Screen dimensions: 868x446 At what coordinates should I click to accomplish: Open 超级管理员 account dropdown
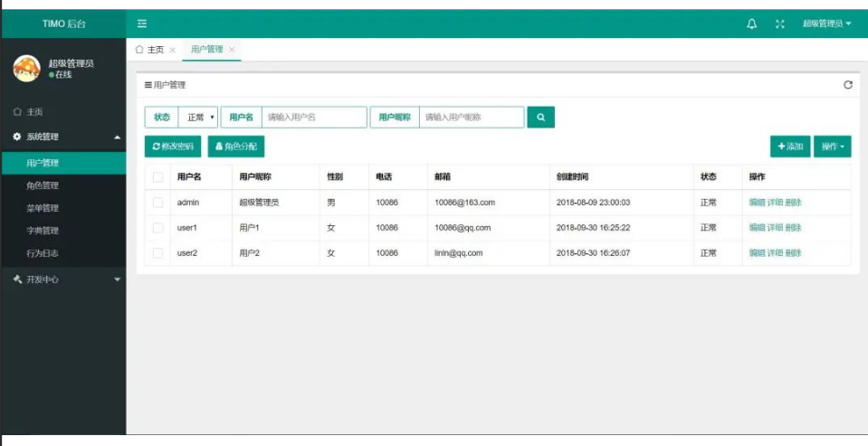pyautogui.click(x=827, y=24)
